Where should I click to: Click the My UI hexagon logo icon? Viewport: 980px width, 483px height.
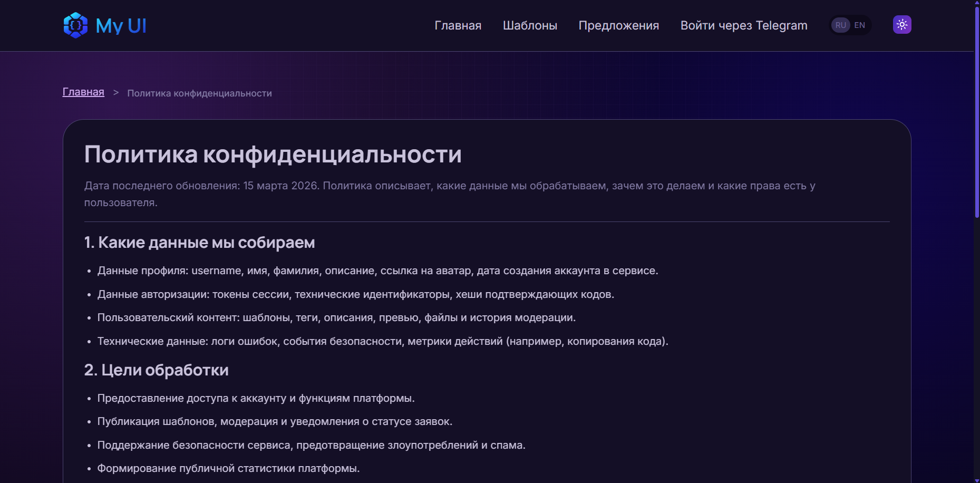(x=75, y=25)
